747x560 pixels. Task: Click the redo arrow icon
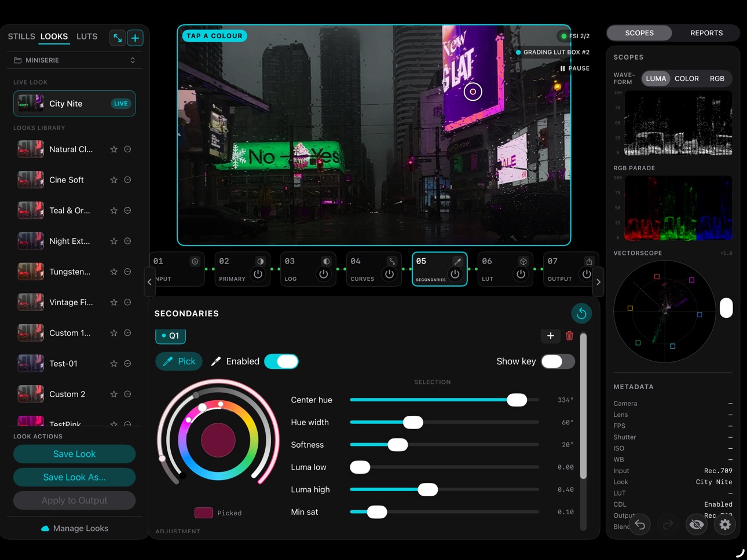pos(668,525)
